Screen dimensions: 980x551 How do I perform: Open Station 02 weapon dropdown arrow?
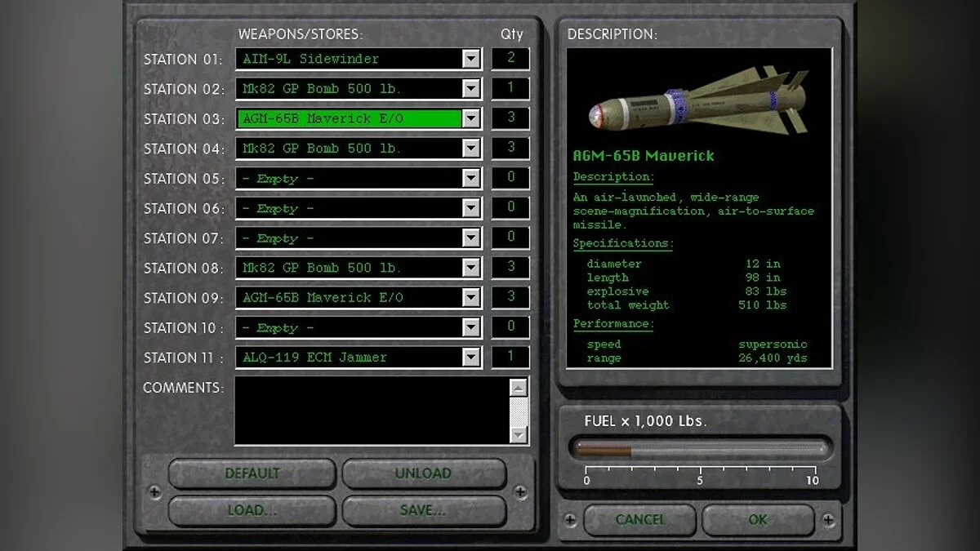click(471, 88)
